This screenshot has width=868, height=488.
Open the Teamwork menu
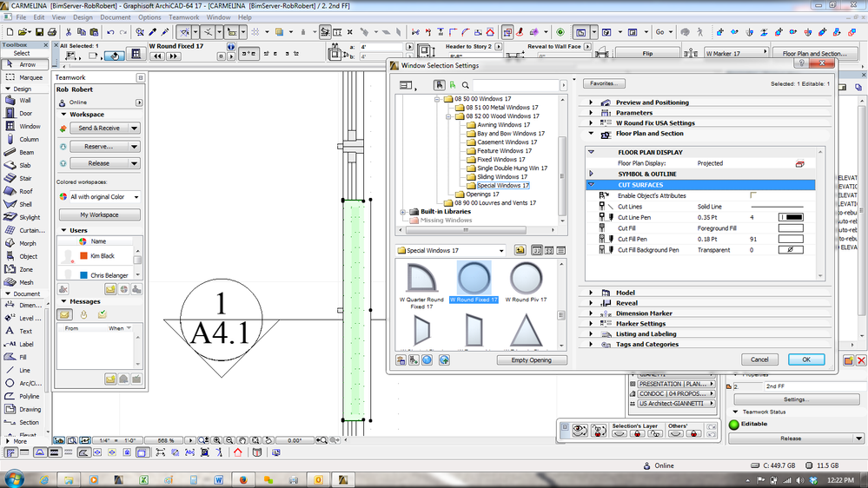pyautogui.click(x=183, y=17)
